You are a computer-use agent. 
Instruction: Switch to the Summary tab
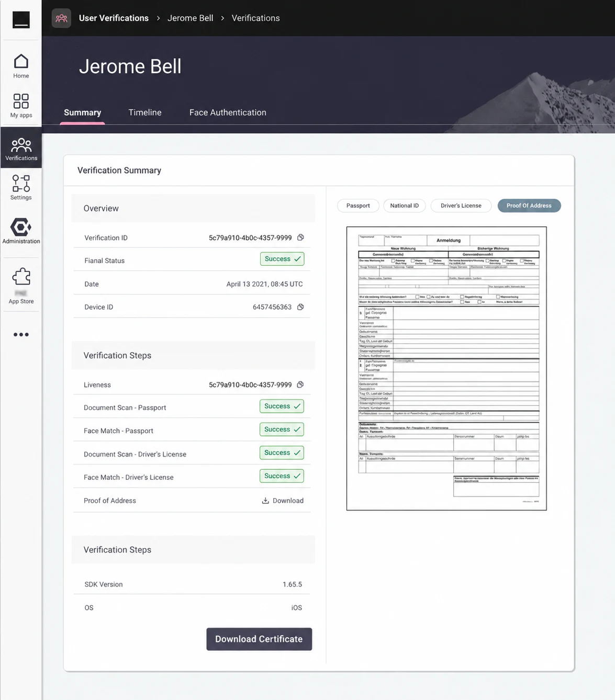[x=82, y=112]
